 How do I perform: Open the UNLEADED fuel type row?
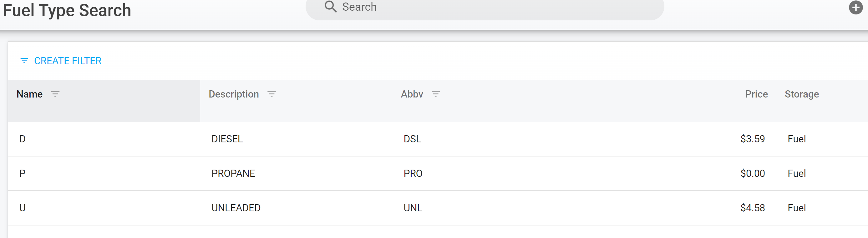click(236, 208)
